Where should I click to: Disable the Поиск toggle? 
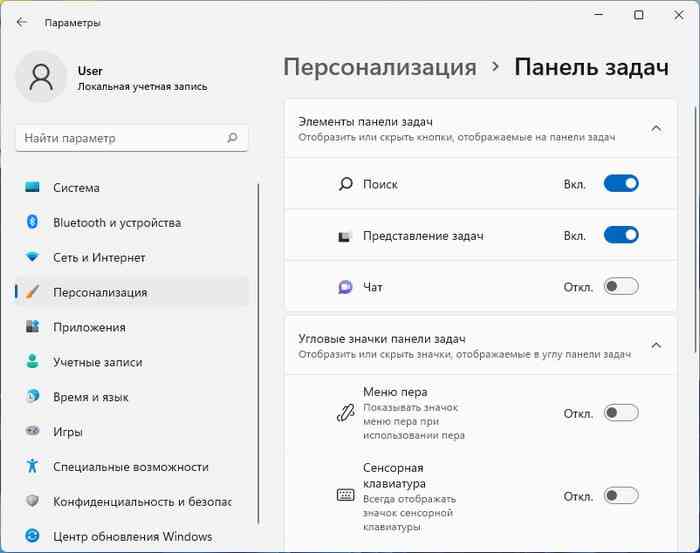(x=621, y=183)
